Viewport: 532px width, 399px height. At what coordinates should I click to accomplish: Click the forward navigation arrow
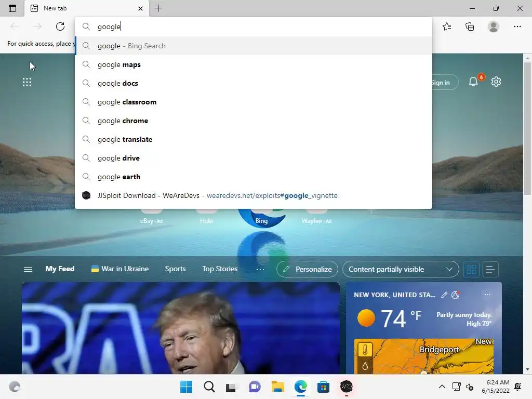tap(37, 26)
